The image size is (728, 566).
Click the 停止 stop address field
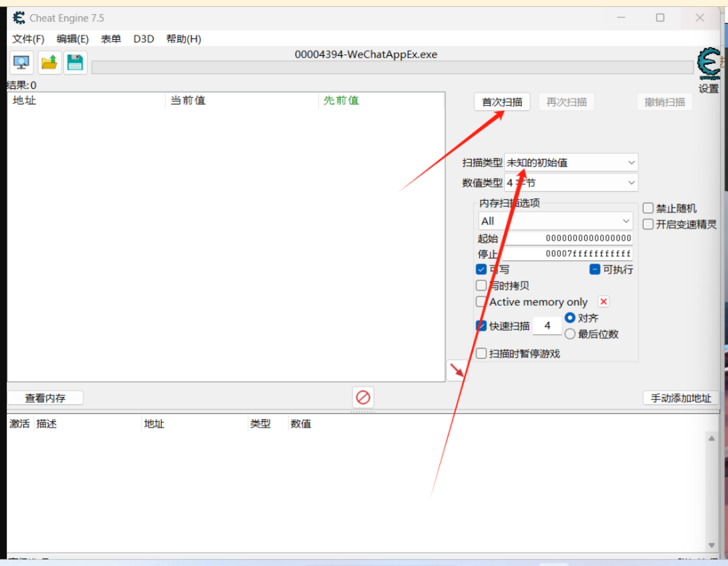click(568, 254)
